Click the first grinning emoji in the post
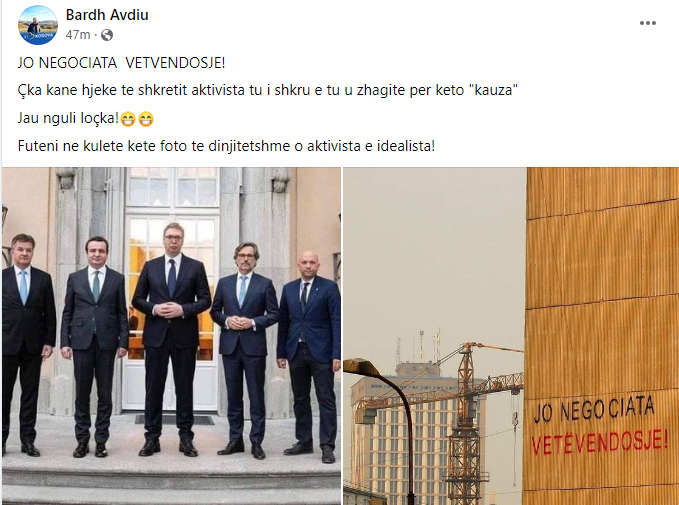The width and height of the screenshot is (679, 505). pos(128,119)
